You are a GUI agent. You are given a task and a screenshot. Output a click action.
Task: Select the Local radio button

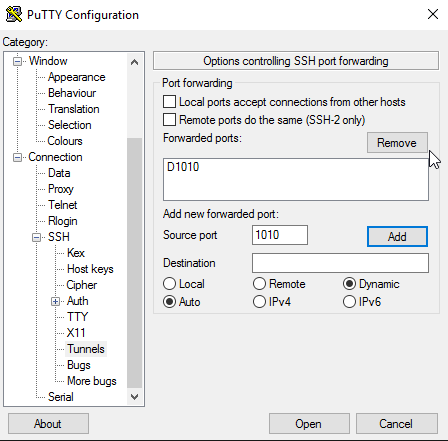(x=169, y=284)
